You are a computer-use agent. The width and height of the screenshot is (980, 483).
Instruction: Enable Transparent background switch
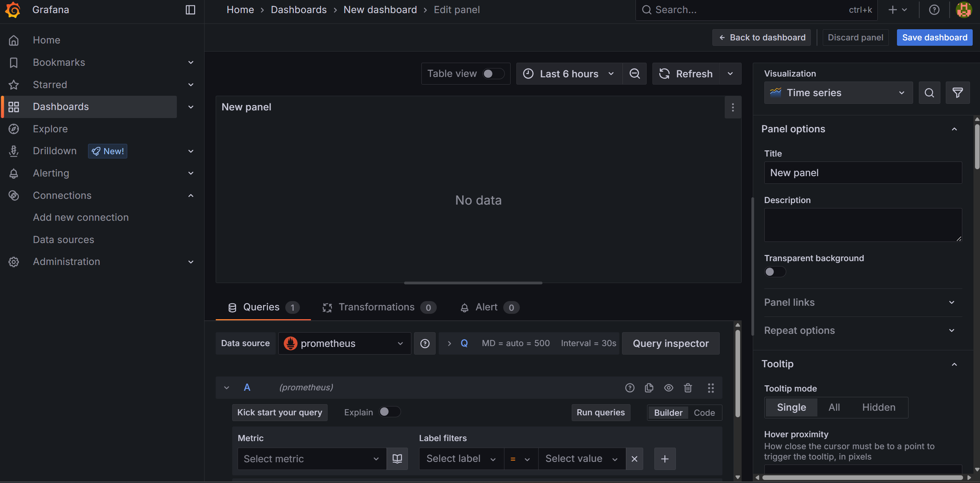click(x=775, y=272)
